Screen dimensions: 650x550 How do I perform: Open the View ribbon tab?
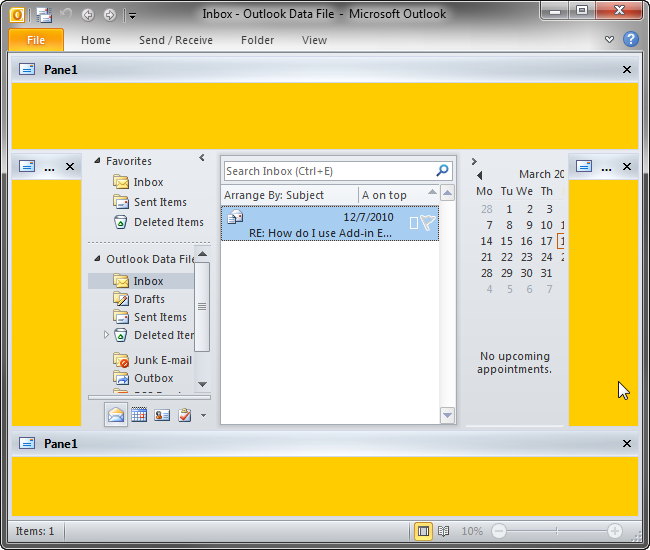314,40
